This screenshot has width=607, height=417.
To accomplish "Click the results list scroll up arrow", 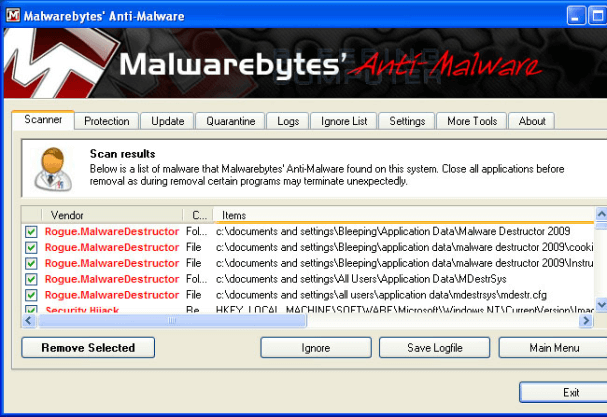I will pos(601,214).
